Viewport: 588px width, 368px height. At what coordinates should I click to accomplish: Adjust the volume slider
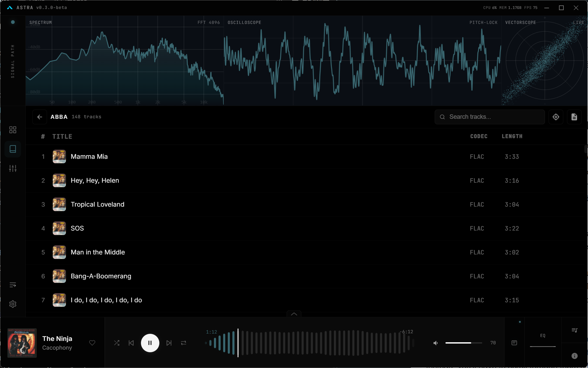click(464, 343)
